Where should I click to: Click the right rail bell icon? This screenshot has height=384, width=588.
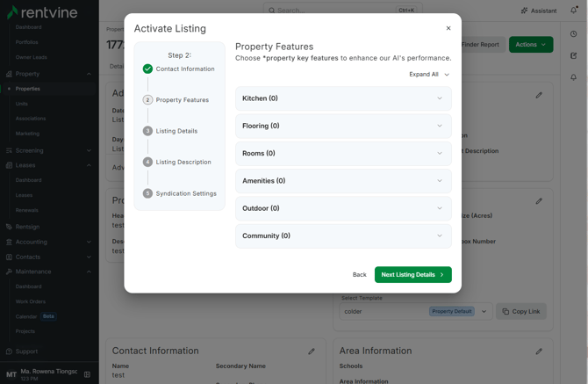[x=573, y=77]
